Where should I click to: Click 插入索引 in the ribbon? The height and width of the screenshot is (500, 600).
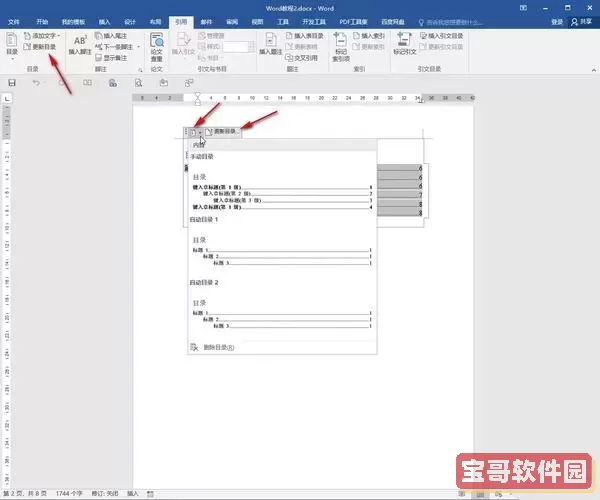(369, 36)
